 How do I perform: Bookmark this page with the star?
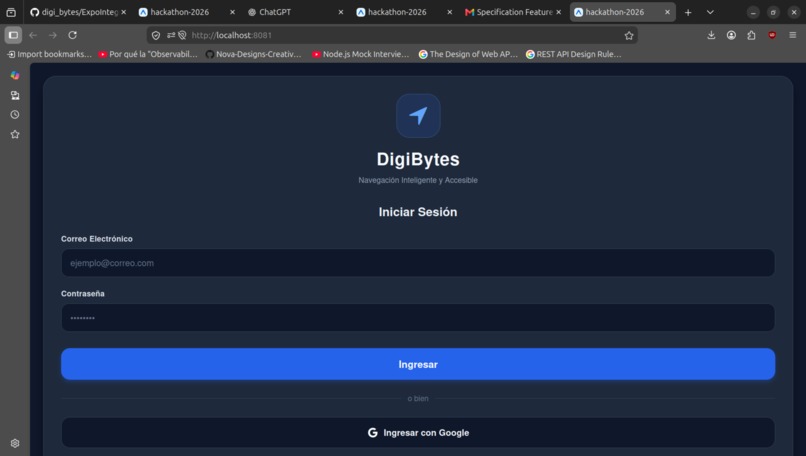tap(629, 35)
